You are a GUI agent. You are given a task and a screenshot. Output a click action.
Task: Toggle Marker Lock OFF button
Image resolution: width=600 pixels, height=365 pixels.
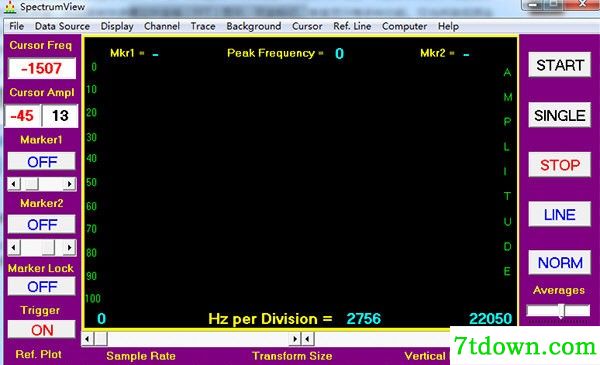click(x=42, y=287)
